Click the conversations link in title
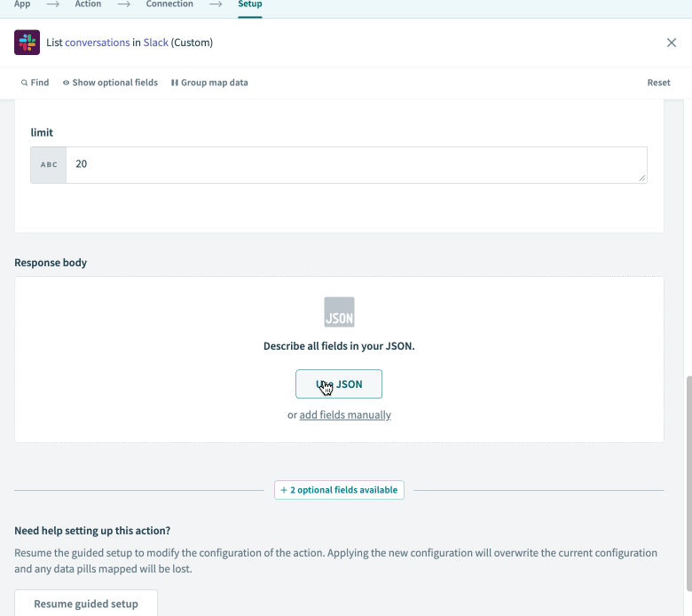This screenshot has width=692, height=616. (x=98, y=43)
